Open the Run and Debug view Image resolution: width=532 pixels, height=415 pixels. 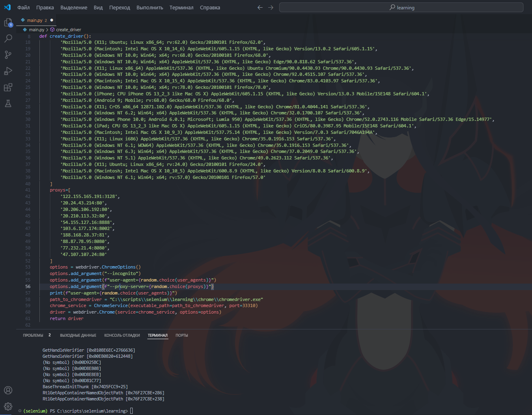8,71
